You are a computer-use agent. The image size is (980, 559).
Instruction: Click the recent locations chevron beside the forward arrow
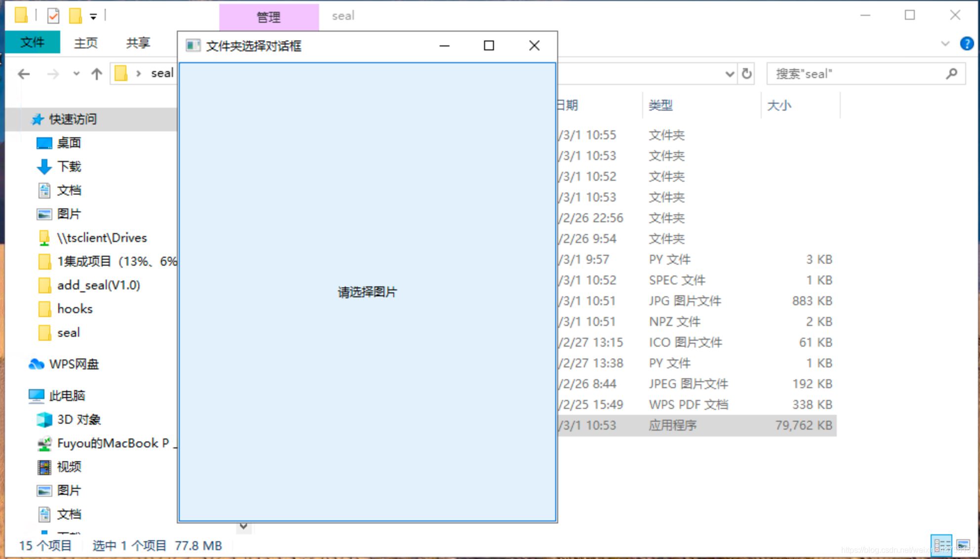point(76,74)
